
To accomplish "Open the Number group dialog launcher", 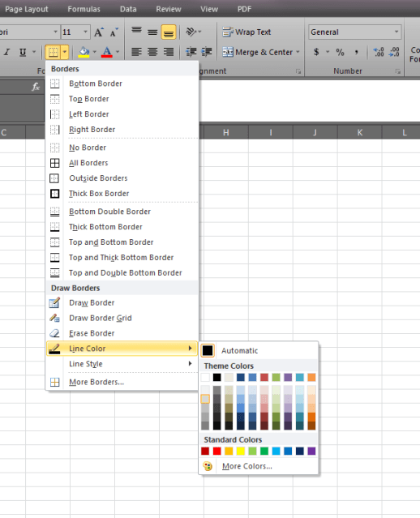I will pyautogui.click(x=398, y=71).
